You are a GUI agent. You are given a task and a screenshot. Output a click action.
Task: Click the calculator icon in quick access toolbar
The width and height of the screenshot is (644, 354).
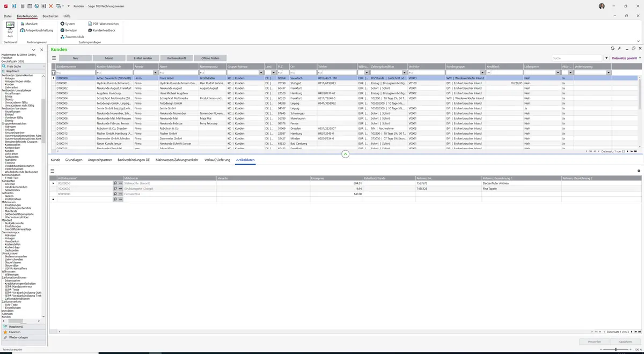(22, 5)
